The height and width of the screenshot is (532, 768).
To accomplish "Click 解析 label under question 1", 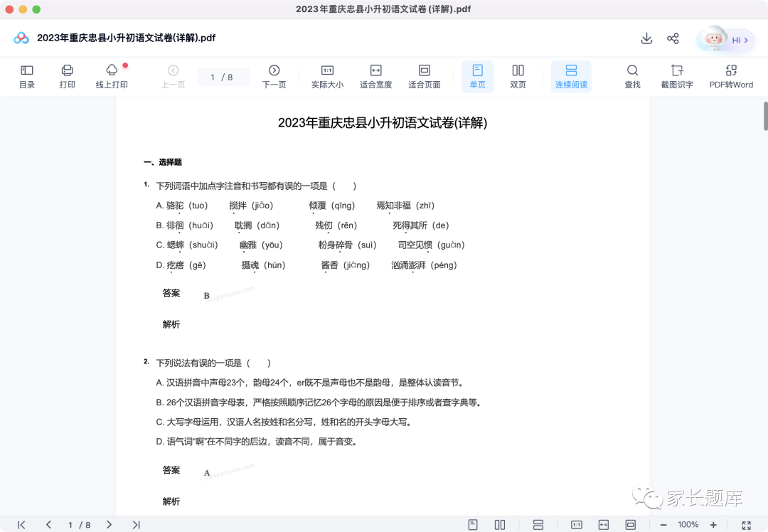I will tap(171, 324).
